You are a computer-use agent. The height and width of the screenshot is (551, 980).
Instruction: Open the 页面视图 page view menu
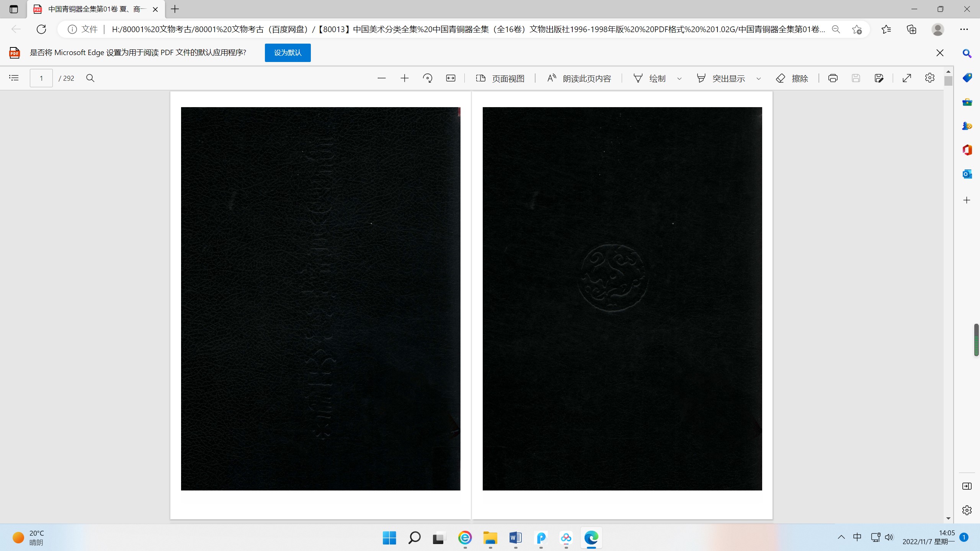pos(500,78)
